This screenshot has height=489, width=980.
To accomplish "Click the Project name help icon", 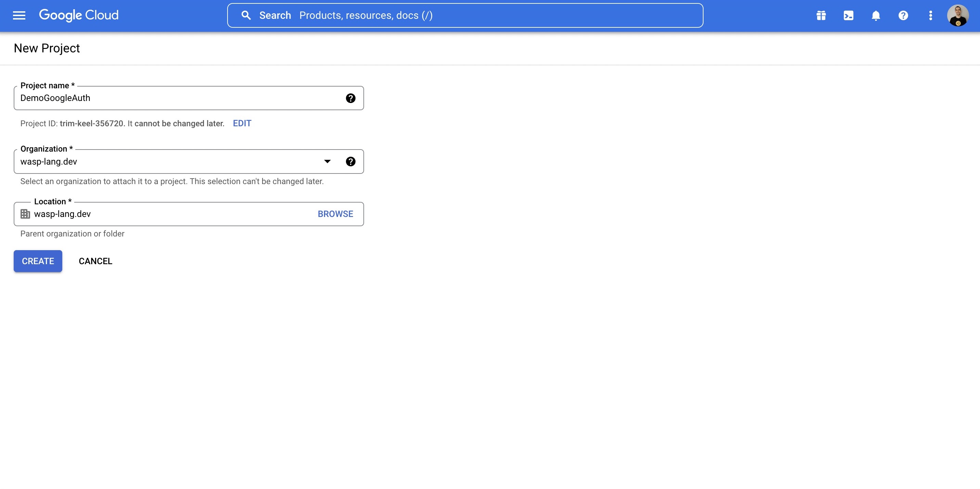I will pos(351,98).
